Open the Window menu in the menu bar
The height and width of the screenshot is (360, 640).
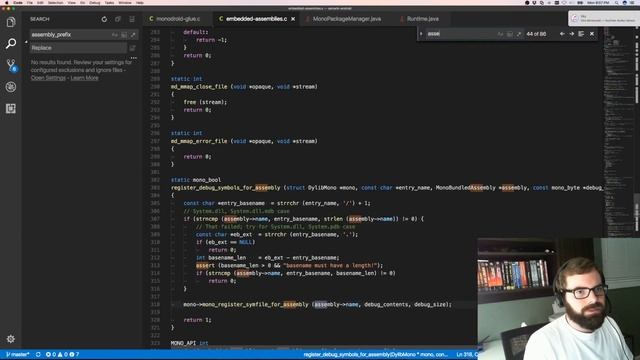(x=125, y=2)
